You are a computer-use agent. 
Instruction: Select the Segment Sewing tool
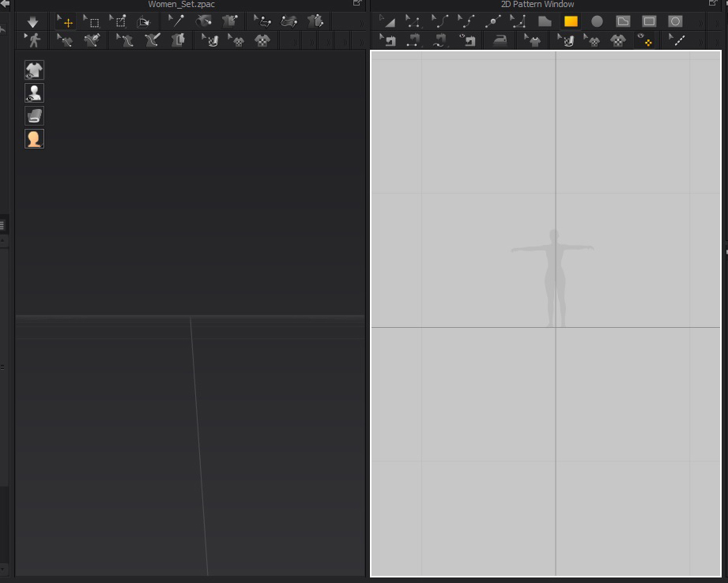413,41
